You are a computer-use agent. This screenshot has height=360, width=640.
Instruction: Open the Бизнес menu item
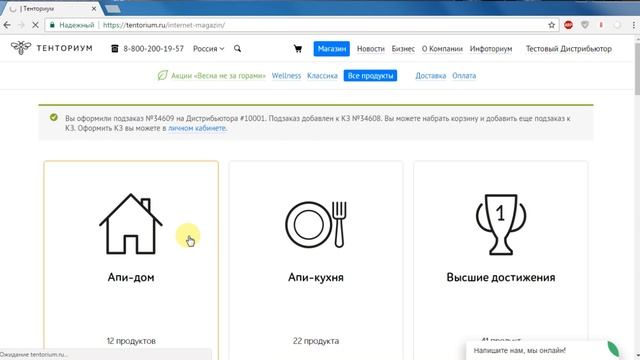click(403, 49)
